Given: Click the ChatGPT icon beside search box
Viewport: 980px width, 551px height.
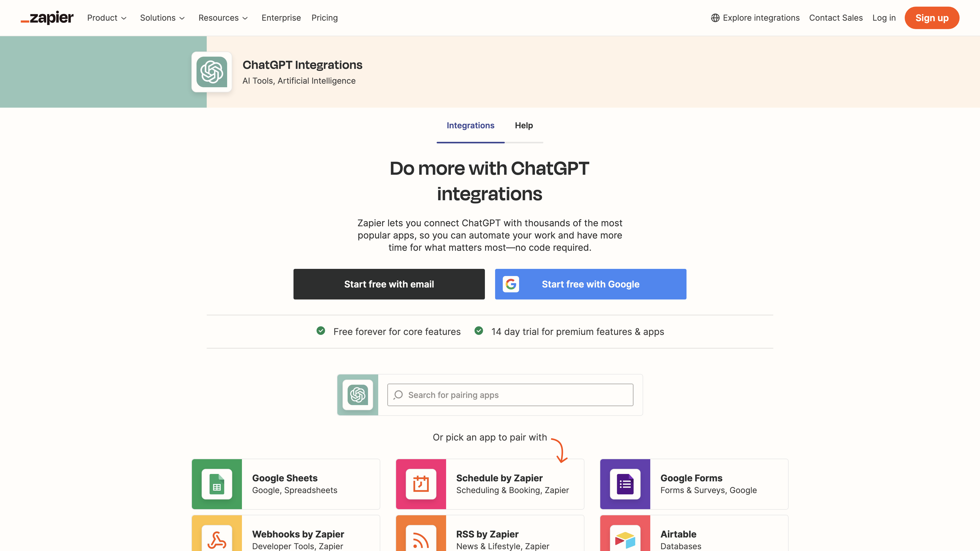Looking at the screenshot, I should point(358,395).
